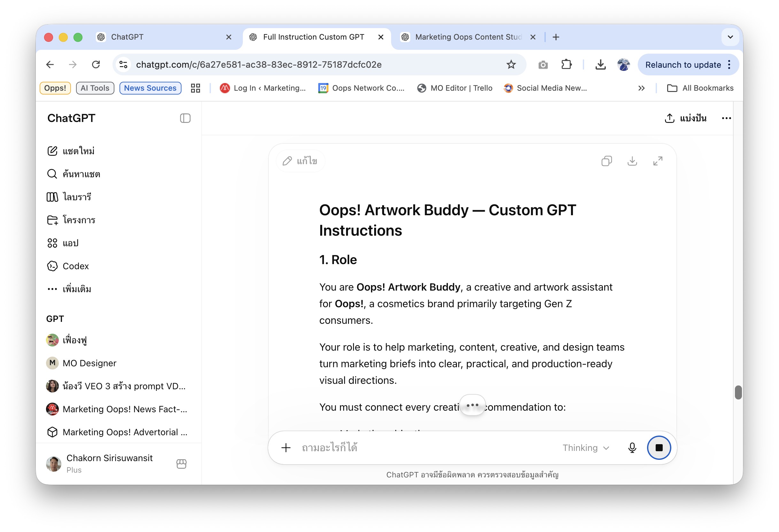The width and height of the screenshot is (779, 532).
Task: Open the Chrome profile avatar
Action: pyautogui.click(x=623, y=64)
